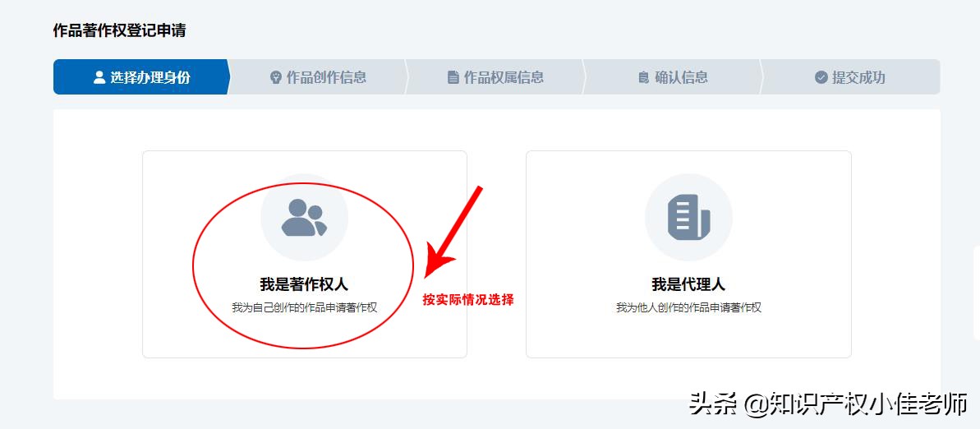980x429 pixels.
Task: Go to the 作品创作信息 step
Action: click(x=318, y=77)
